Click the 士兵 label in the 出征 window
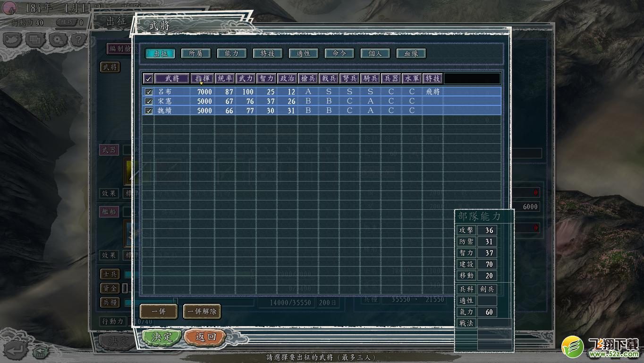This screenshot has height=363, width=644. coord(110,274)
